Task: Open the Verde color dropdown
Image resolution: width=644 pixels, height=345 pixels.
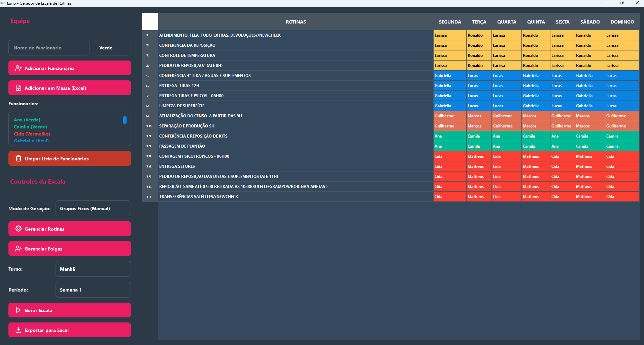Action: click(x=113, y=48)
